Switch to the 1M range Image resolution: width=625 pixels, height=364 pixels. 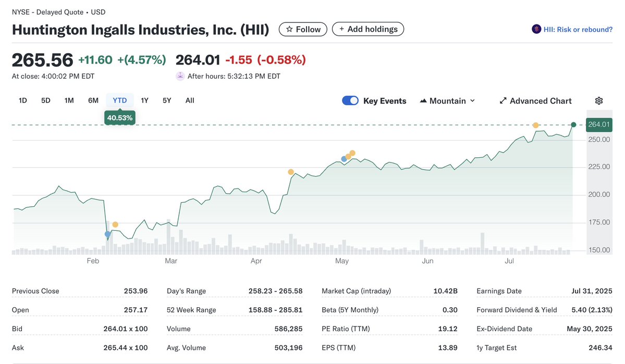point(69,101)
